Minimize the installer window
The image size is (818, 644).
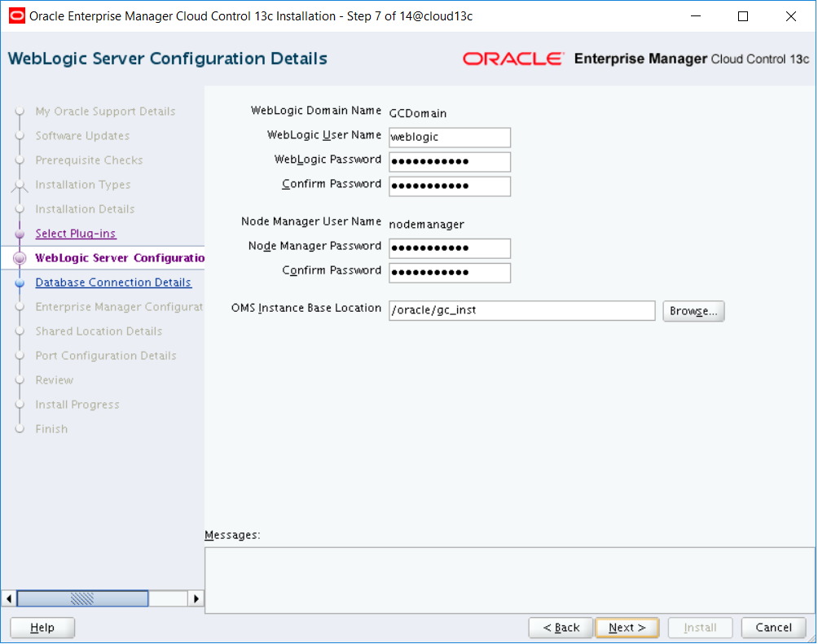pyautogui.click(x=696, y=16)
